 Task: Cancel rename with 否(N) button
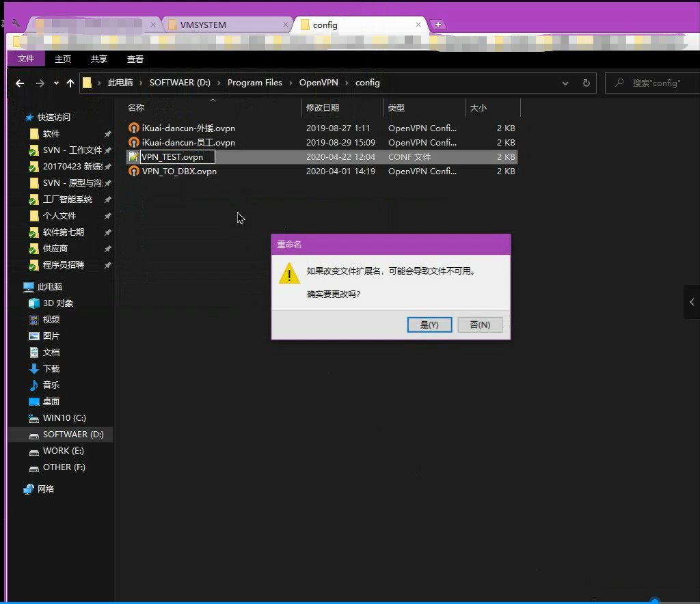click(x=480, y=325)
